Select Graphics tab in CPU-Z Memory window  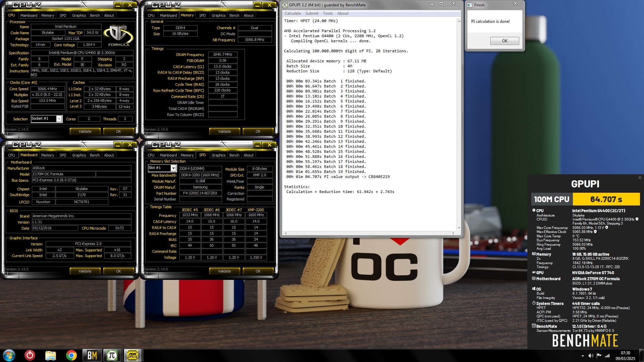(218, 15)
